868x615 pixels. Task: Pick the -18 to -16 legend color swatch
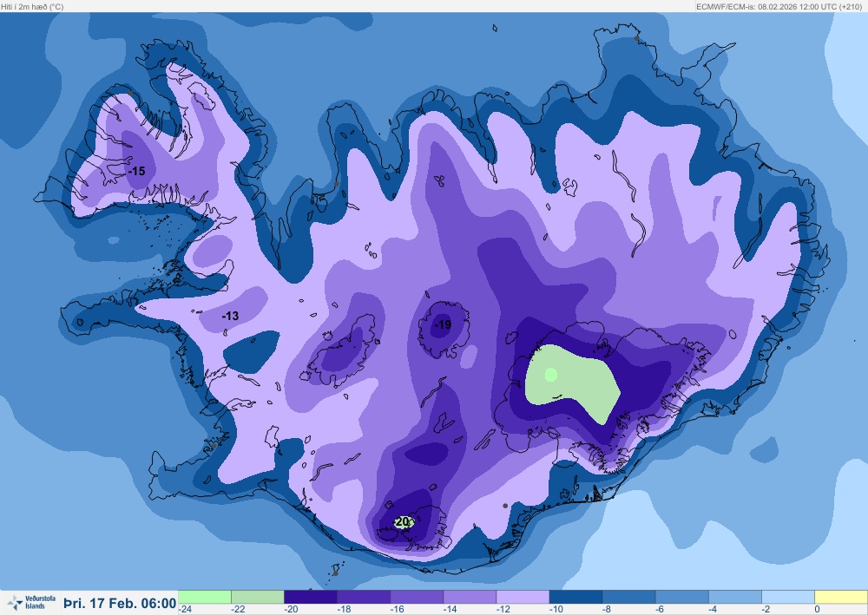(364, 598)
